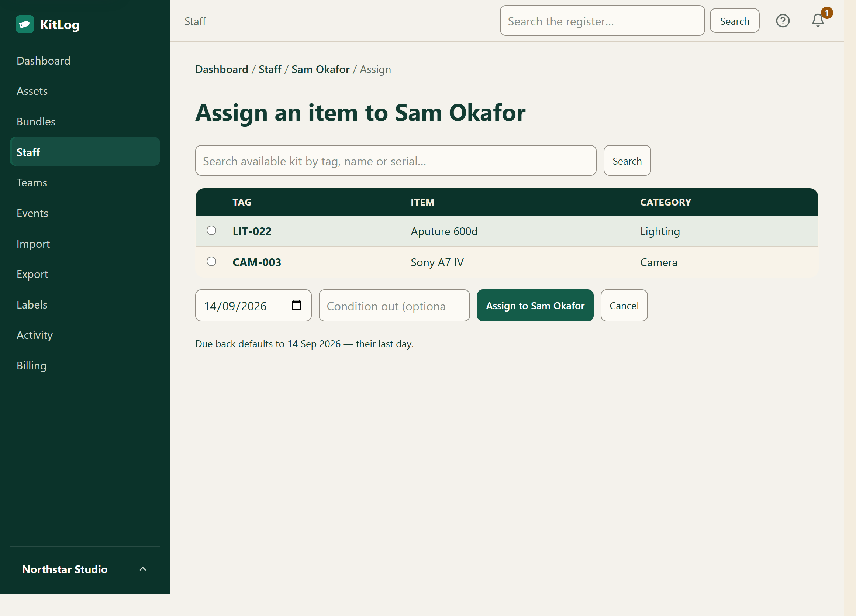This screenshot has height=616, width=856.
Task: Focus the search available kit field
Action: click(x=396, y=161)
